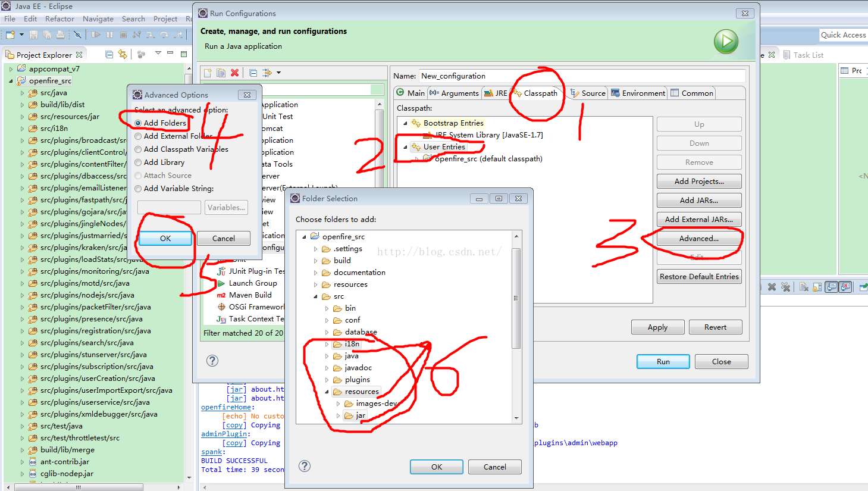
Task: Open Project Explorer View Menu triangle
Action: [x=158, y=53]
